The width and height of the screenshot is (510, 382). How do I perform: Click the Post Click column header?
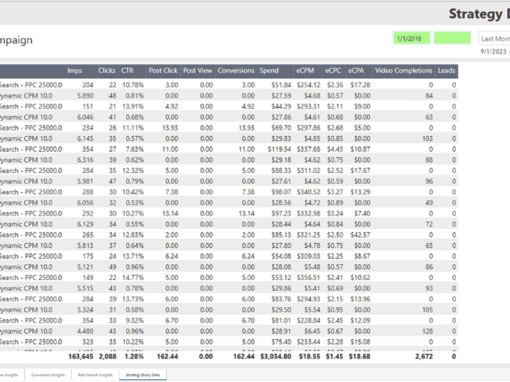163,71
